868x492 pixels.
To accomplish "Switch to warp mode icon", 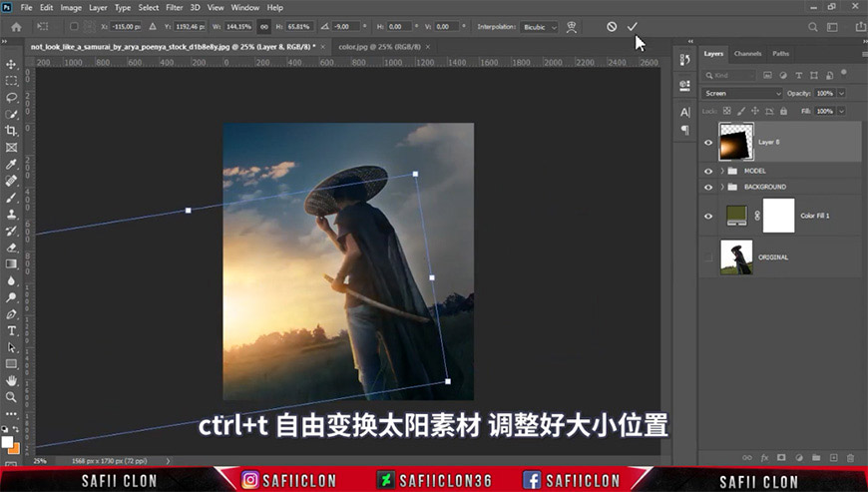I will (572, 27).
